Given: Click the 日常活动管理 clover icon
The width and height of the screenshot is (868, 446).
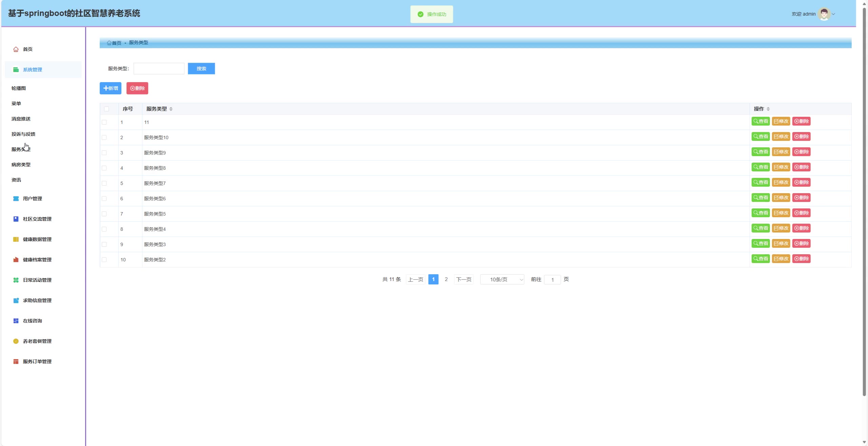Looking at the screenshot, I should [x=16, y=280].
